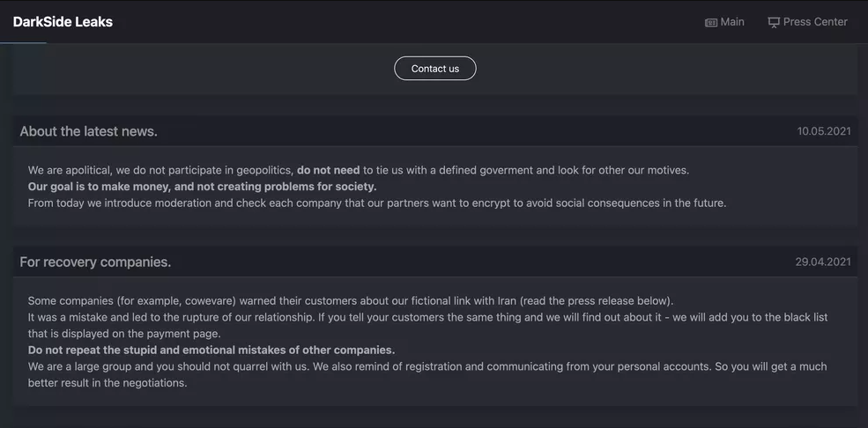Screen dimensions: 868x428
Task: Click the 10.05.2021 post date
Action: [x=824, y=131]
